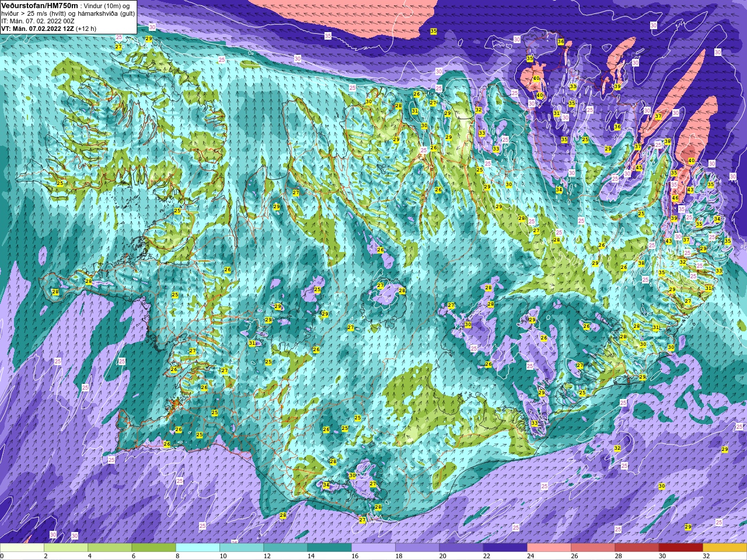Click the legend swatch between 0 and 2
This screenshot has height=560, width=747.
coord(22,548)
